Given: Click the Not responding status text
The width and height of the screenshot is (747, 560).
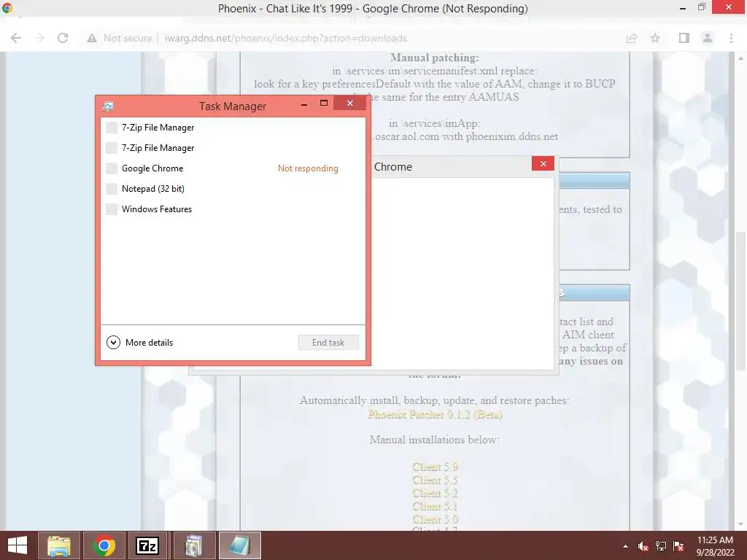Looking at the screenshot, I should pyautogui.click(x=308, y=168).
